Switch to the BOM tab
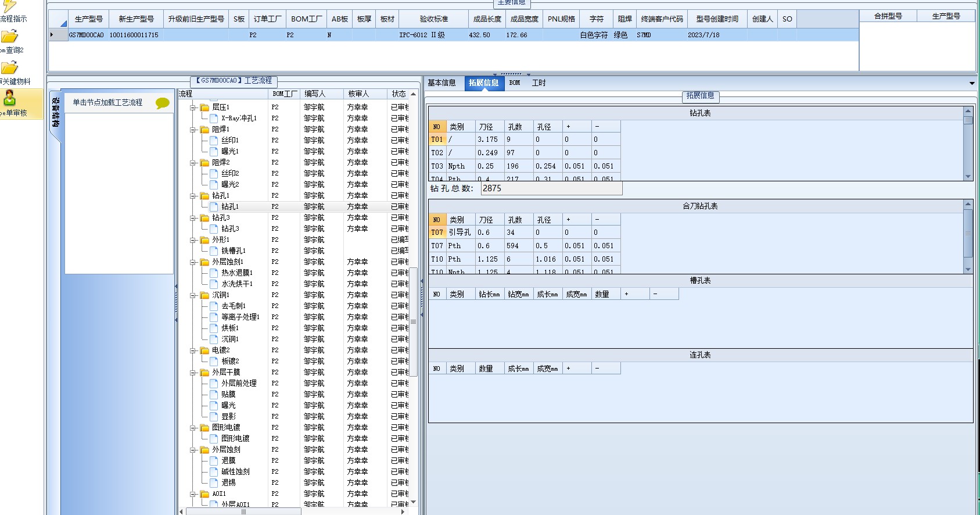Screen dimensions: 980x515 [x=515, y=83]
